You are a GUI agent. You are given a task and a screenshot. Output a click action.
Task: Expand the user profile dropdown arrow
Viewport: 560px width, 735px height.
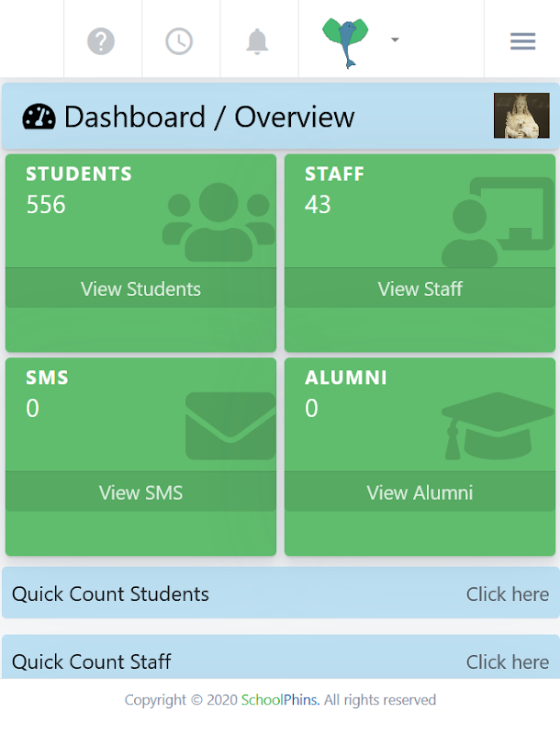point(395,40)
